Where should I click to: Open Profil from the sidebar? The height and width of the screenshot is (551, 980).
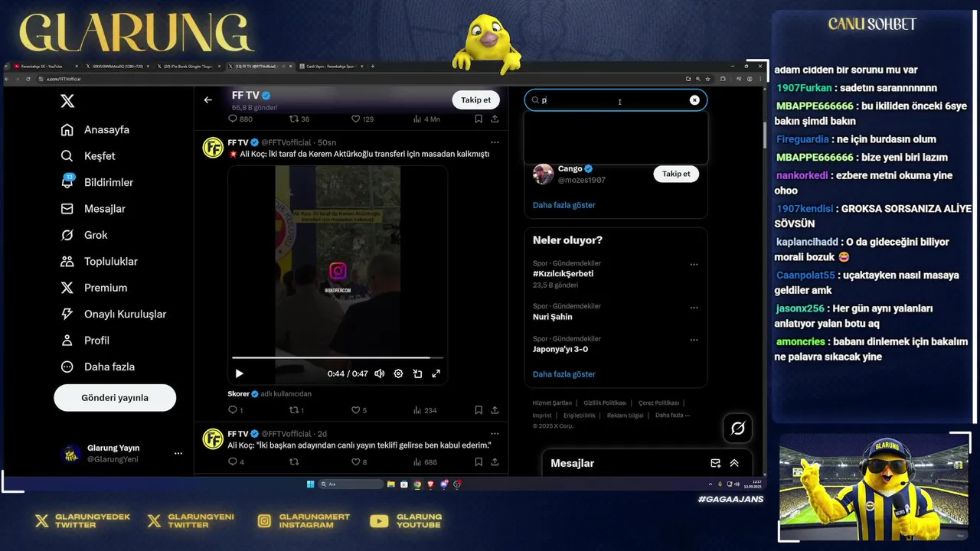[x=85, y=341]
